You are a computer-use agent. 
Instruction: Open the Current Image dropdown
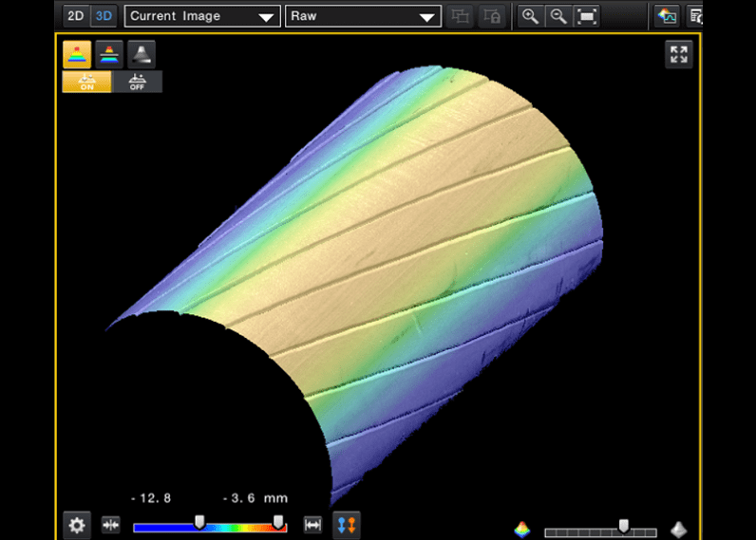[x=201, y=16]
